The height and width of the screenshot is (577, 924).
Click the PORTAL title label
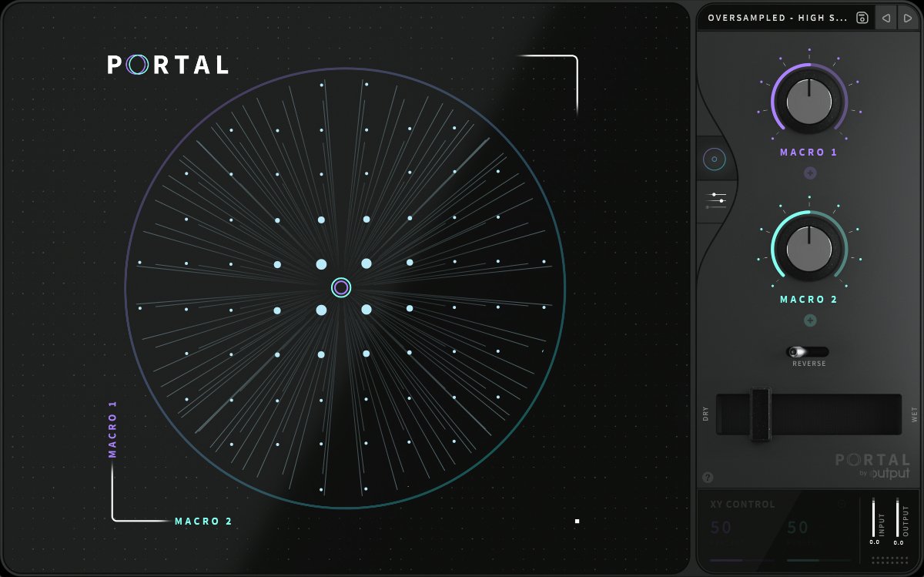point(166,65)
